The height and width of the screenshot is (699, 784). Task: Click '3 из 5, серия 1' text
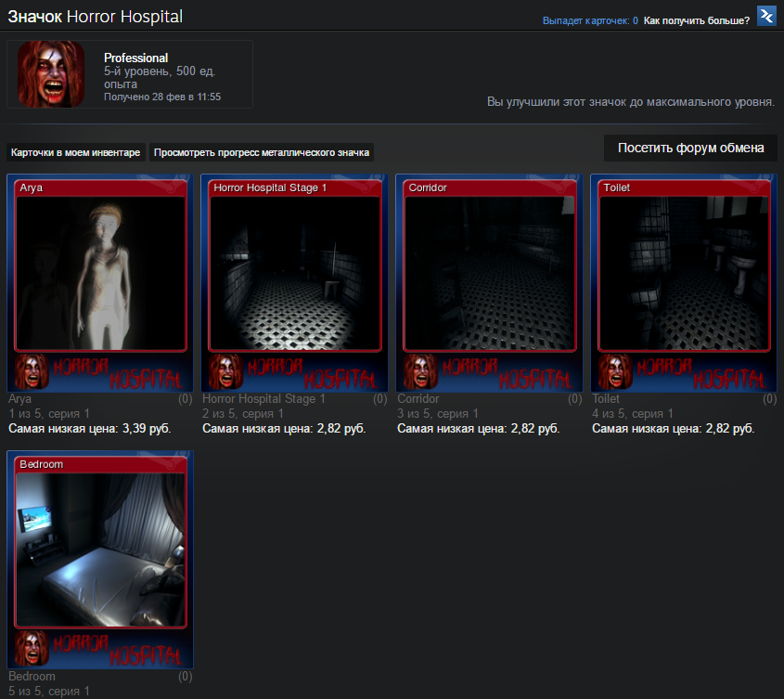438,414
